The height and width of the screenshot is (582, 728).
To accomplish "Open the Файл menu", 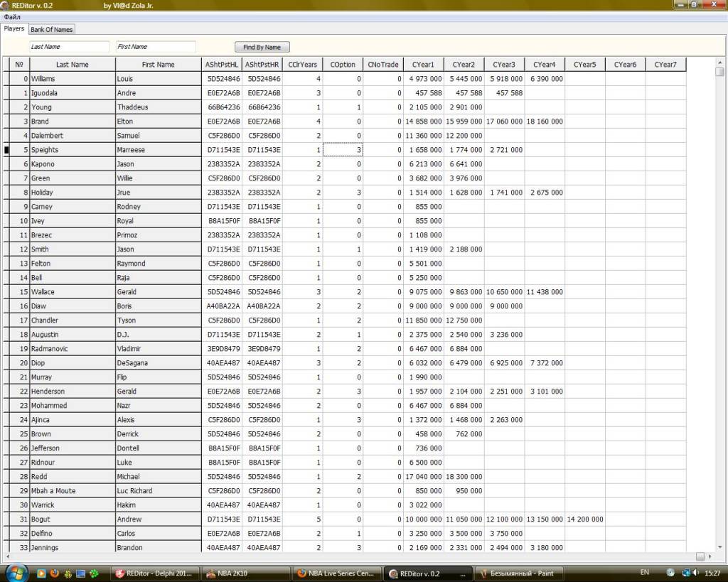I will pyautogui.click(x=12, y=16).
